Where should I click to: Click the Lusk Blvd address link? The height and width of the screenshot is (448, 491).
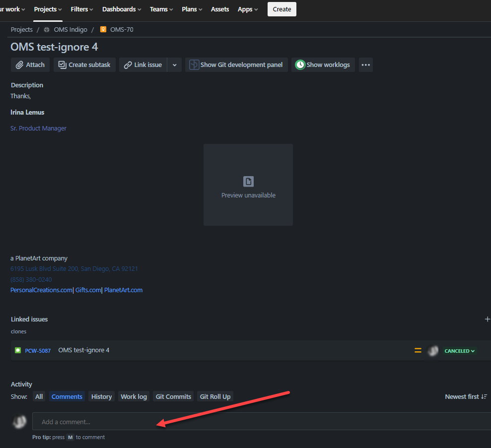(x=74, y=269)
